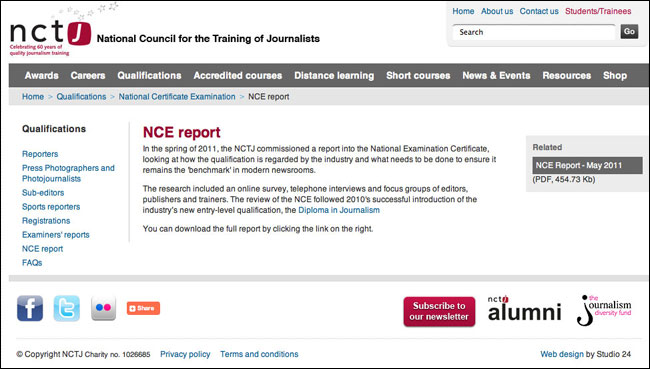Click the Related panel heading

point(547,147)
